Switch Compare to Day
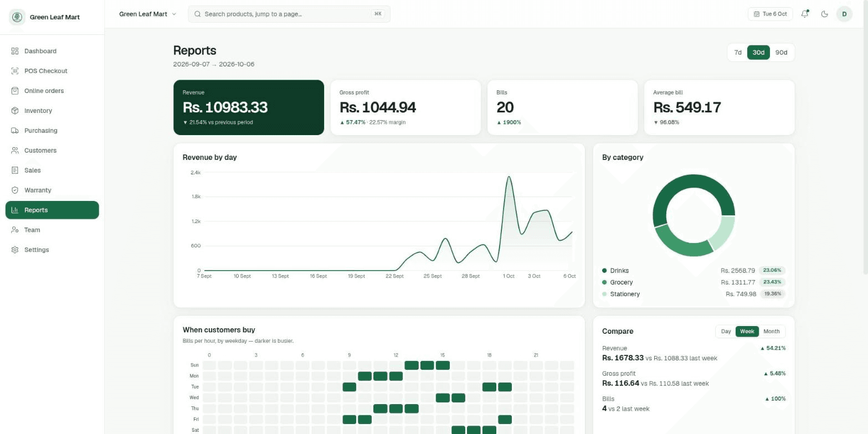 [x=726, y=332]
